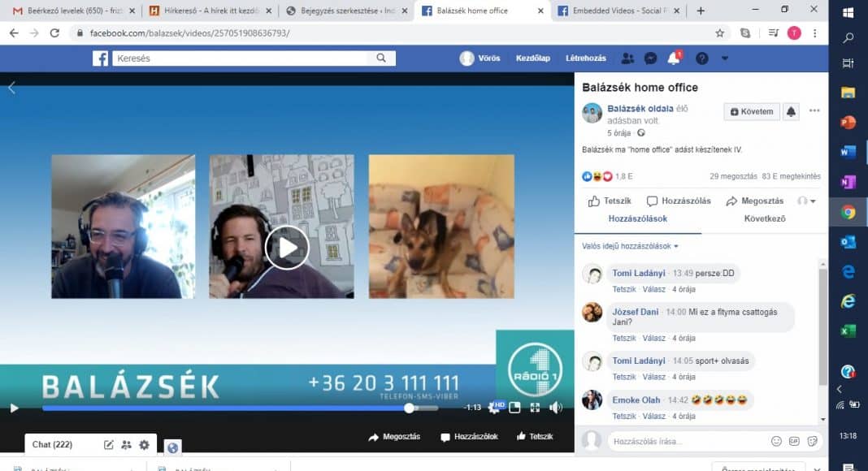Image resolution: width=868 pixels, height=471 pixels.
Task: Open the 29 megosztás shares list
Action: (733, 176)
